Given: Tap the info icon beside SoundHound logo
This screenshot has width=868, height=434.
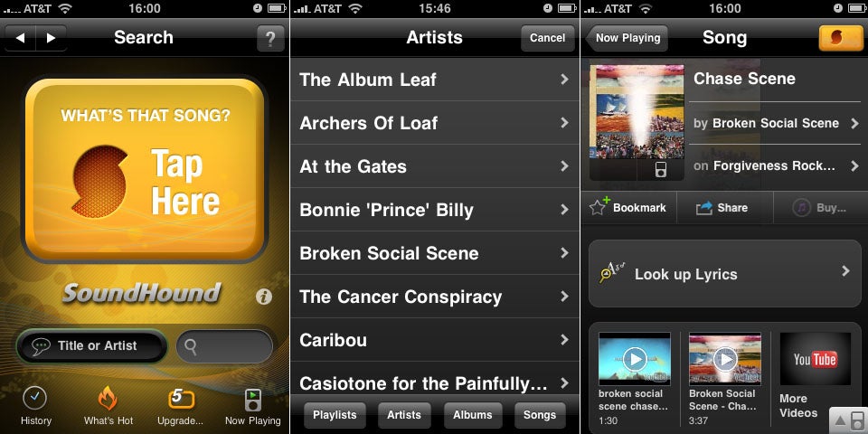Looking at the screenshot, I should click(x=263, y=297).
